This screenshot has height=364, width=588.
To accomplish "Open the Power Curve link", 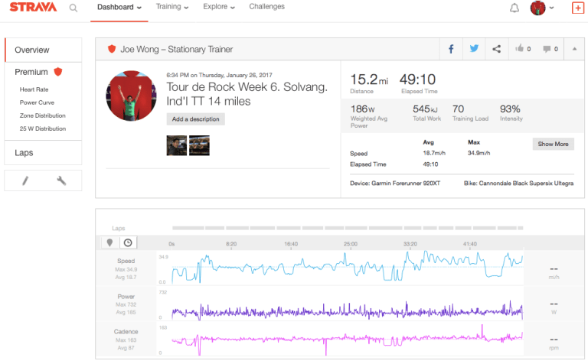I will coord(37,102).
